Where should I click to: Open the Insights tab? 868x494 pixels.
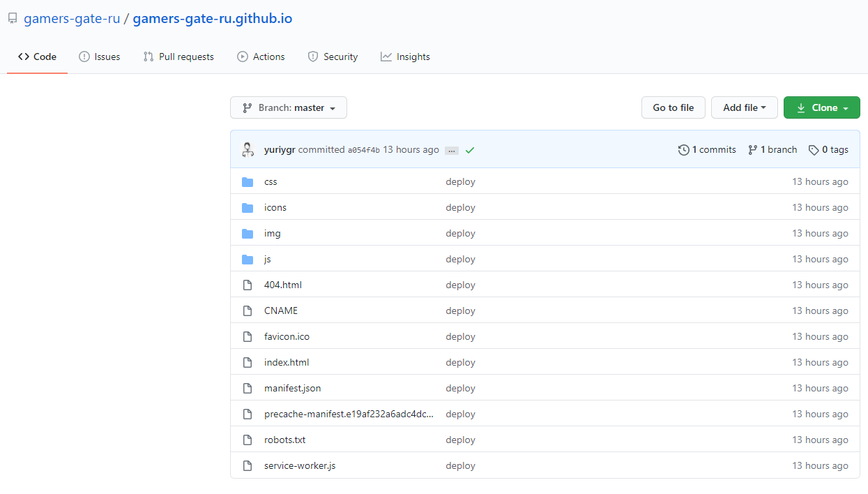tap(405, 57)
